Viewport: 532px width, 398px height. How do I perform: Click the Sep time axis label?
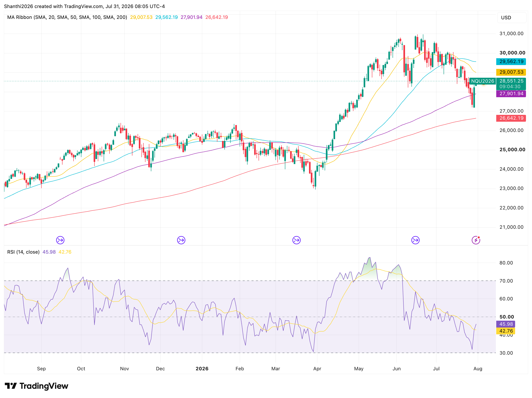pos(41,369)
